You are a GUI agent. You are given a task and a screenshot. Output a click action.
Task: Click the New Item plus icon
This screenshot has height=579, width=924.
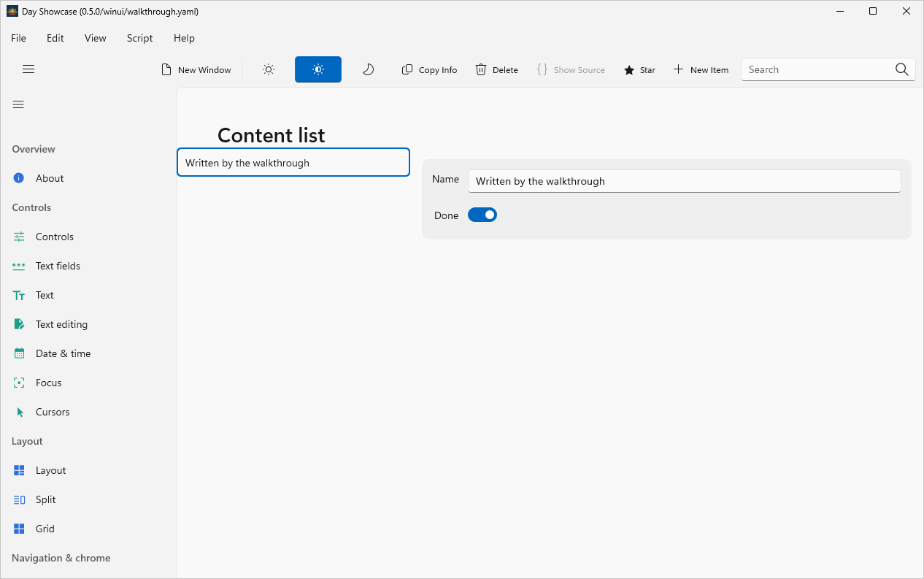pos(678,69)
